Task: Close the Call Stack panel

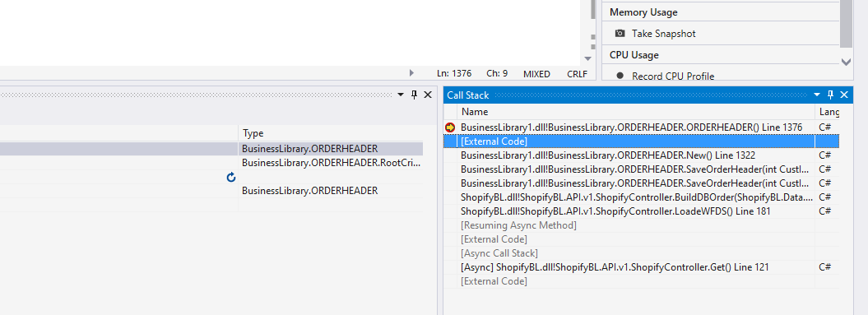Action: (x=843, y=95)
